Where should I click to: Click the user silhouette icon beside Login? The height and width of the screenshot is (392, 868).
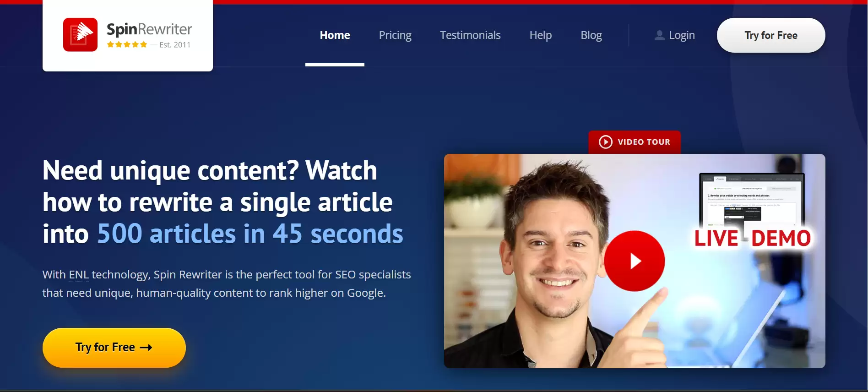pos(659,35)
